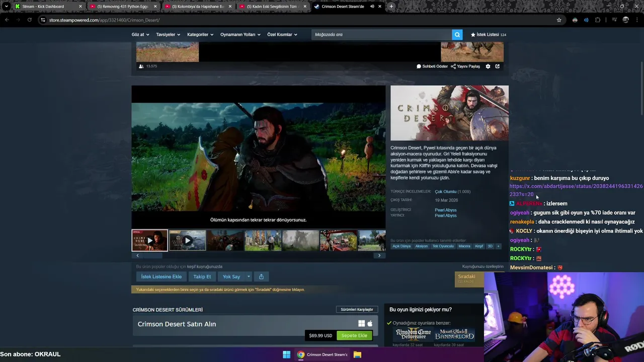Click the blue store search magnifier button
The image size is (644, 362).
[x=457, y=35]
